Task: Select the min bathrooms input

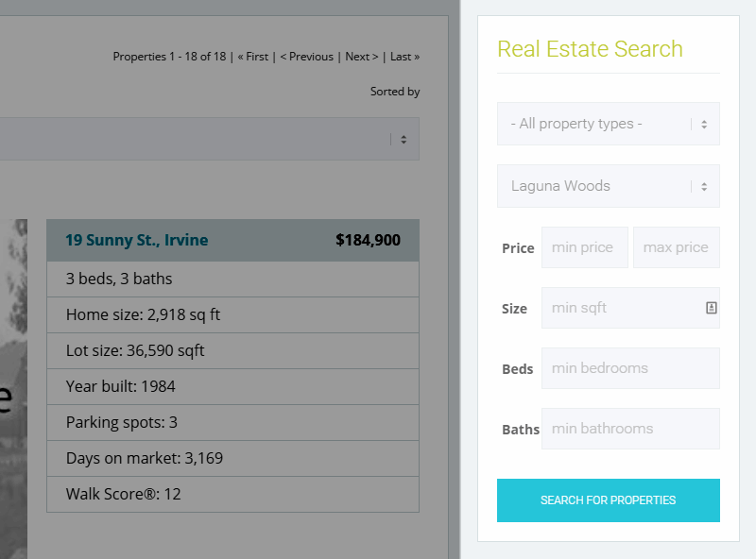Action: coord(630,429)
